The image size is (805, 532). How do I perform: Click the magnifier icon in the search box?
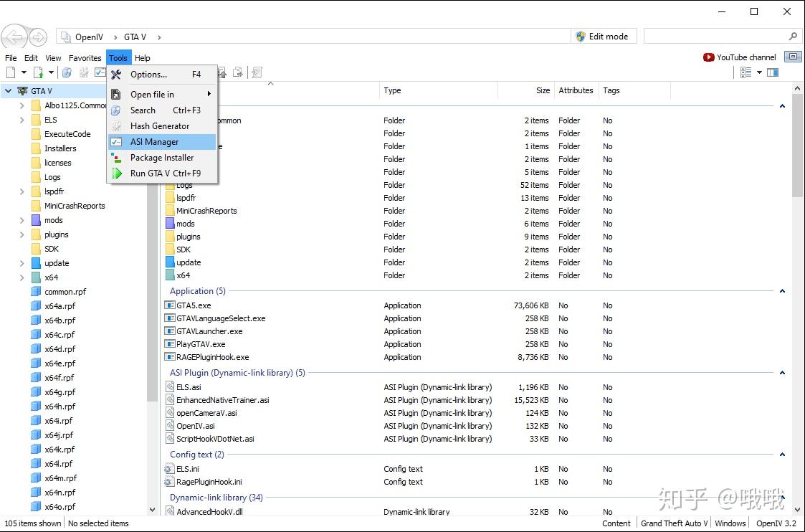[x=793, y=37]
